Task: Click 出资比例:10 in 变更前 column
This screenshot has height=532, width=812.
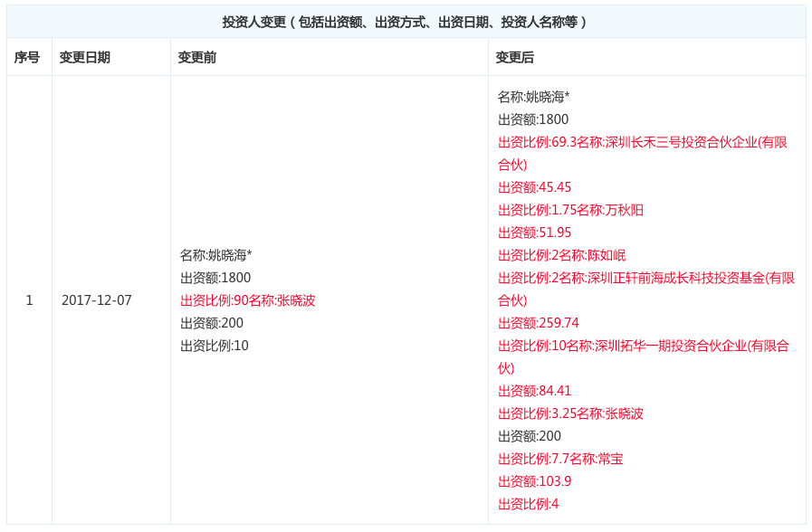Action: [x=215, y=346]
